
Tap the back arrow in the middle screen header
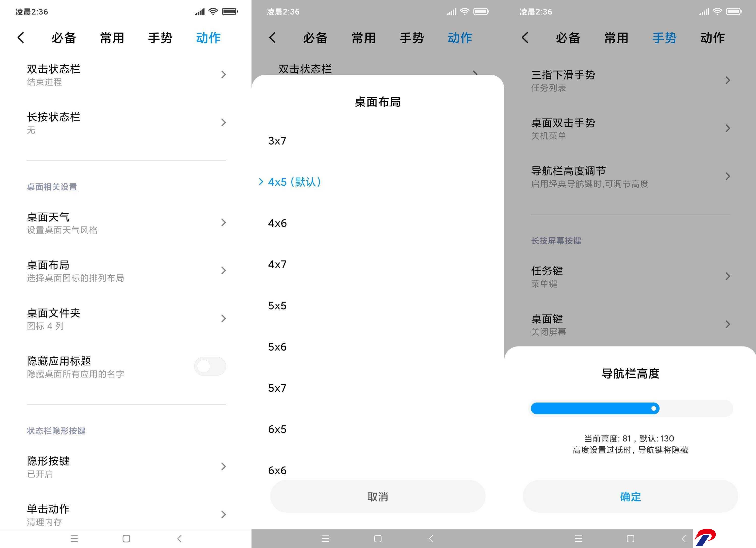pyautogui.click(x=272, y=37)
